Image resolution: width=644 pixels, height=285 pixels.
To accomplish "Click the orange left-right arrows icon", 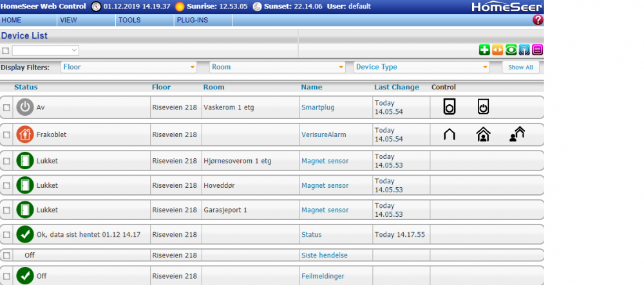I will tap(497, 50).
